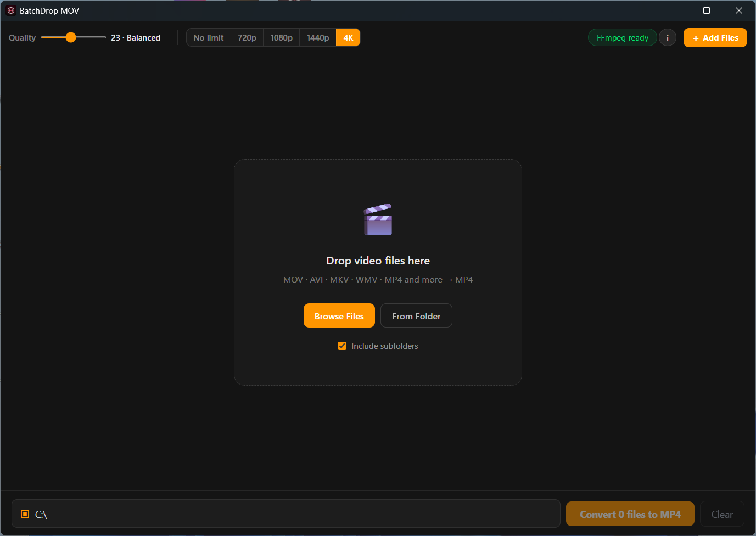Click the FFmpeg ready status badge
Image resolution: width=756 pixels, height=536 pixels.
tap(623, 38)
